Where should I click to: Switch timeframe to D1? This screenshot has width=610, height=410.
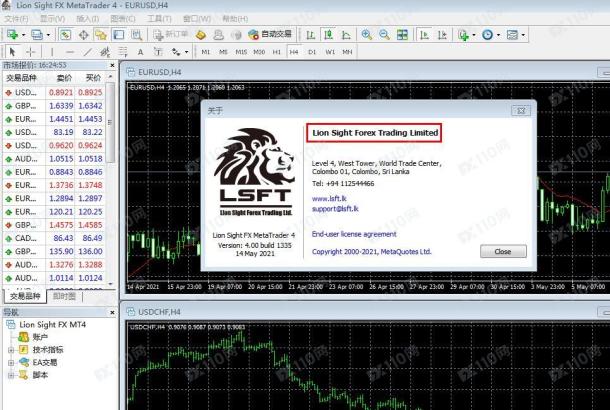click(312, 52)
